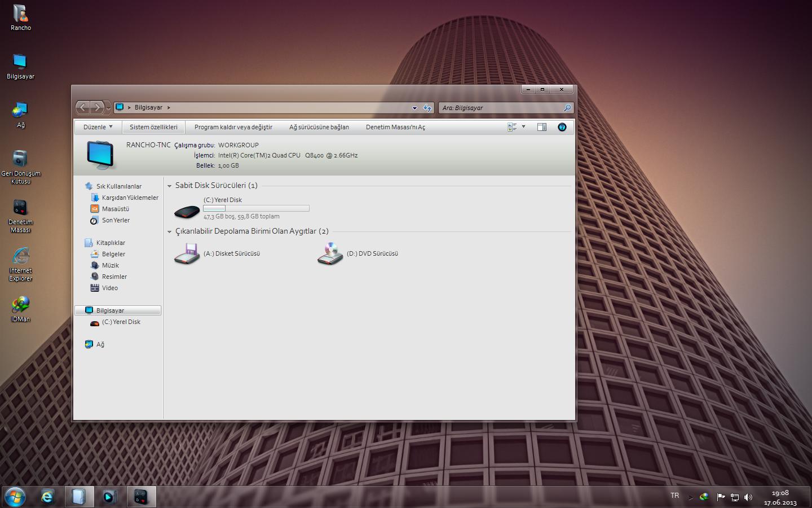
Task: Select Belgeler in the navigation pane
Action: 113,254
